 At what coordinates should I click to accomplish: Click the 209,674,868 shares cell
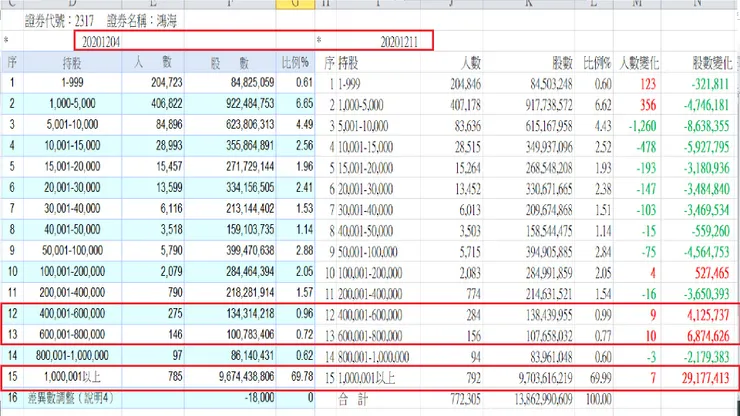pos(549,210)
